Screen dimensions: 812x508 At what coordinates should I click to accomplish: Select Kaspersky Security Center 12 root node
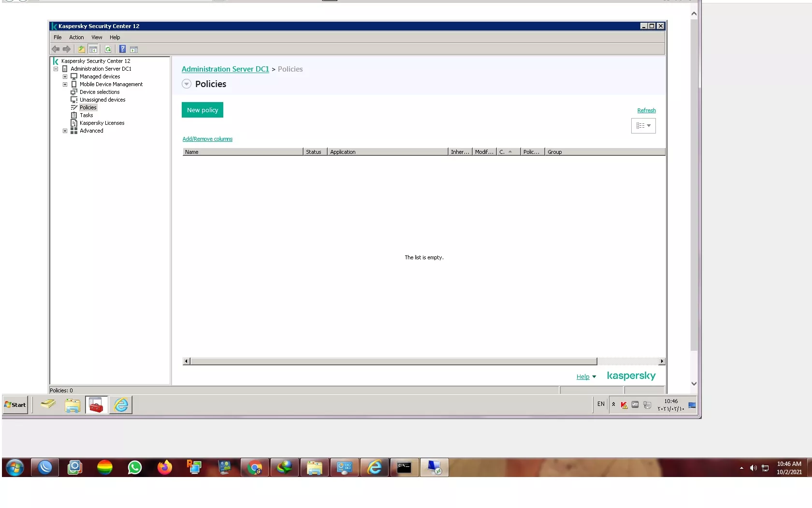[x=96, y=61]
